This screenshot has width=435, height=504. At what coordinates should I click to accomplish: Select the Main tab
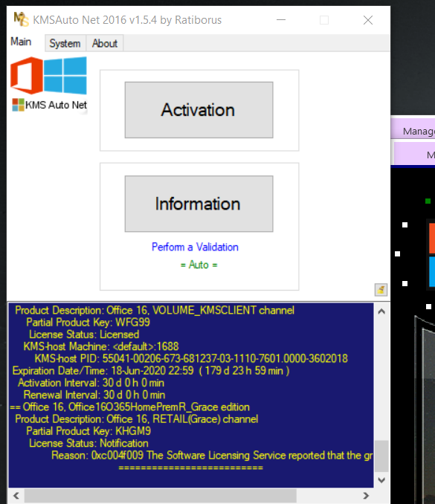click(21, 42)
